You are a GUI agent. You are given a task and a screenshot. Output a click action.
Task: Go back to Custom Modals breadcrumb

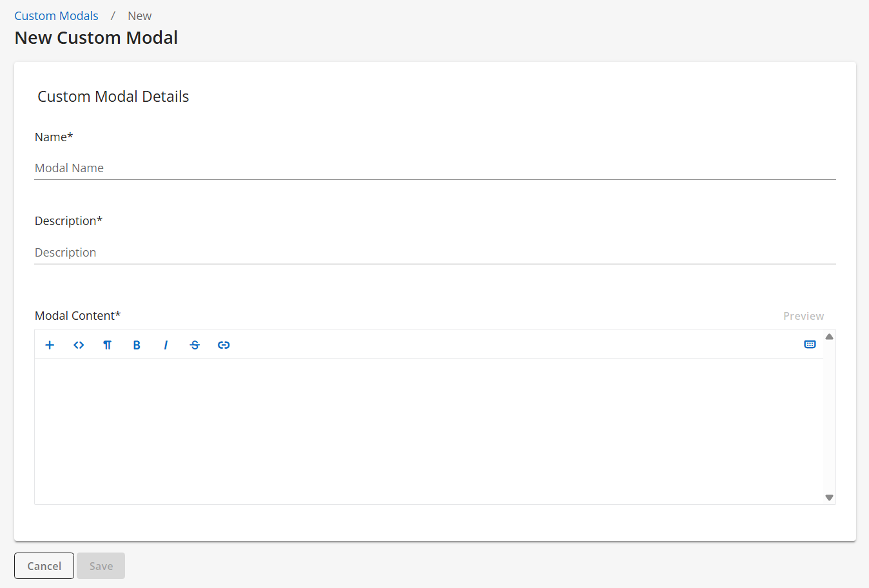click(x=56, y=16)
